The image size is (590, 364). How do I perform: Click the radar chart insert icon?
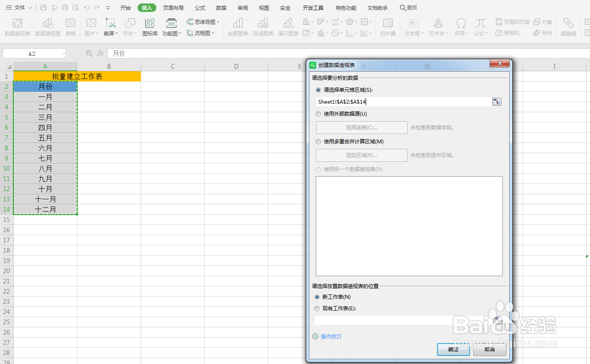point(350,22)
